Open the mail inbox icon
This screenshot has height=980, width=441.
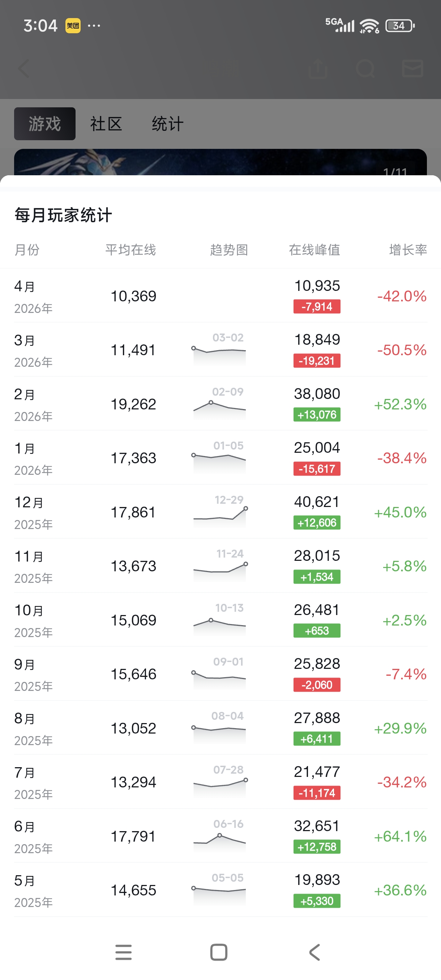point(412,69)
